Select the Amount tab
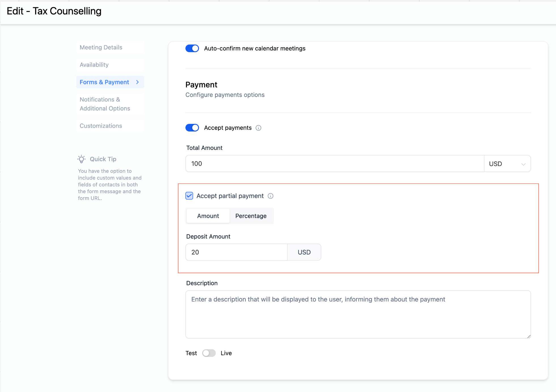The image size is (556, 392). click(x=208, y=216)
